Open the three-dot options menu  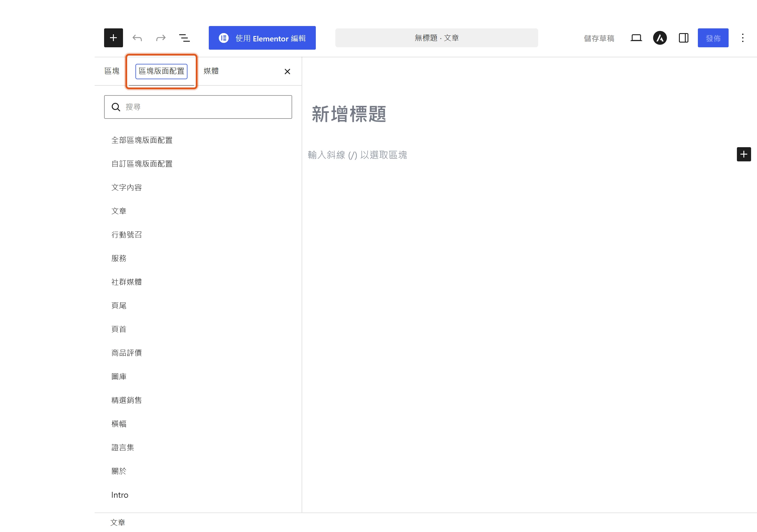coord(743,38)
